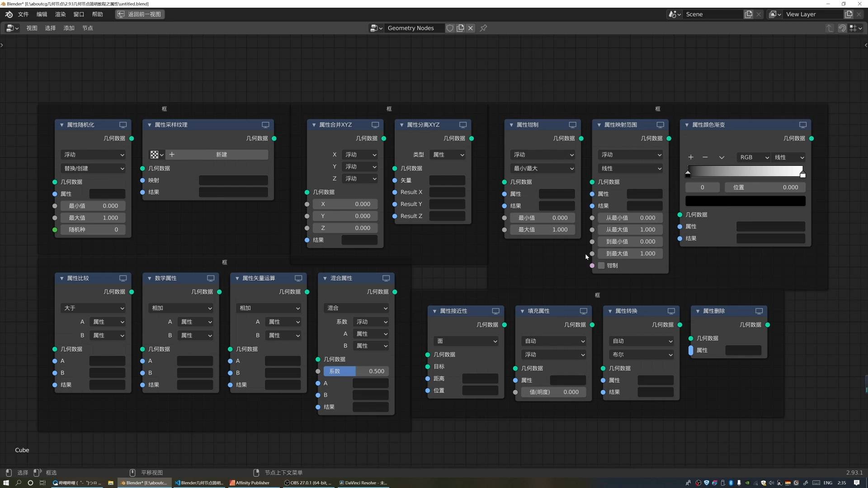Click 新建 texture button
Image resolution: width=868 pixels, height=488 pixels.
[x=217, y=155]
